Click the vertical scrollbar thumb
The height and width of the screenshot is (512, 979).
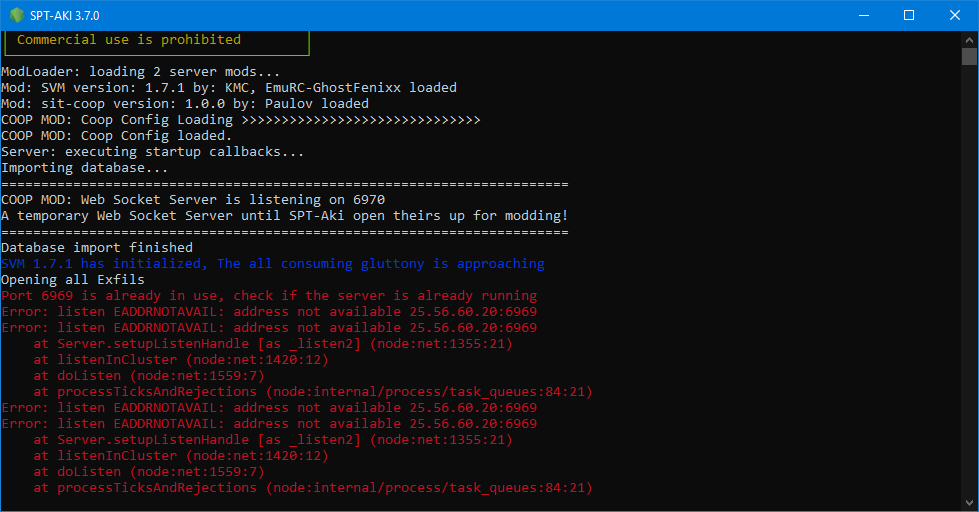969,56
